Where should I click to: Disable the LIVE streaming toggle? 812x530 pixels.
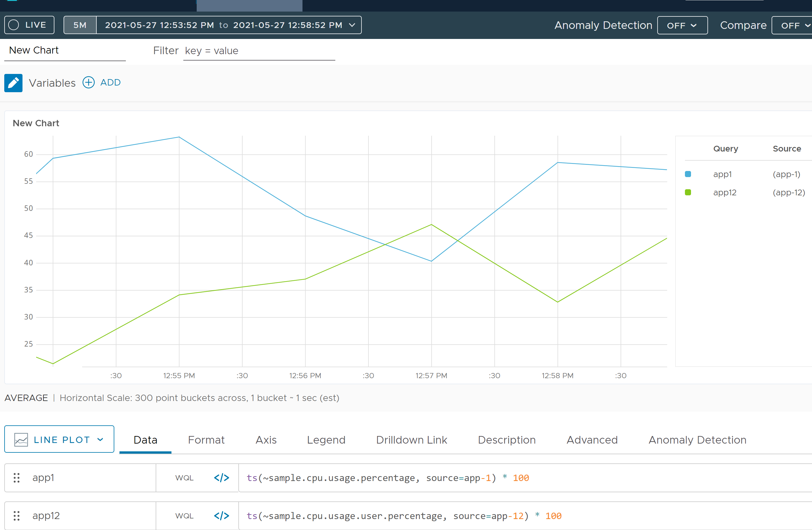[x=29, y=25]
